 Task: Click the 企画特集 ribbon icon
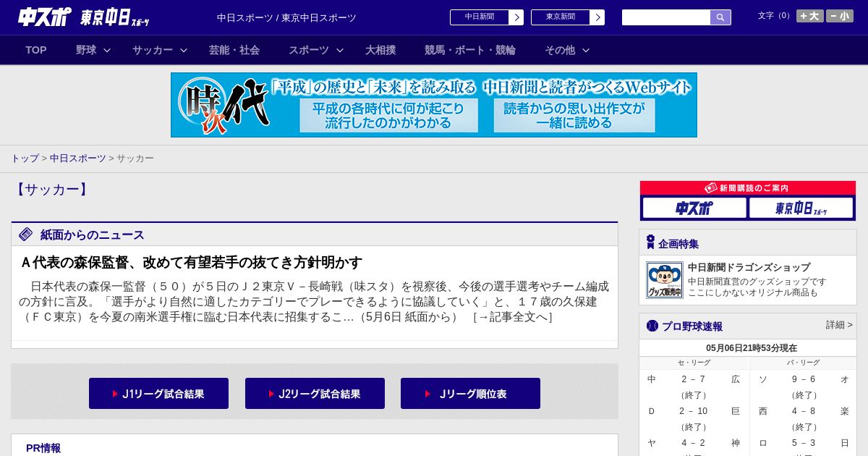click(650, 242)
